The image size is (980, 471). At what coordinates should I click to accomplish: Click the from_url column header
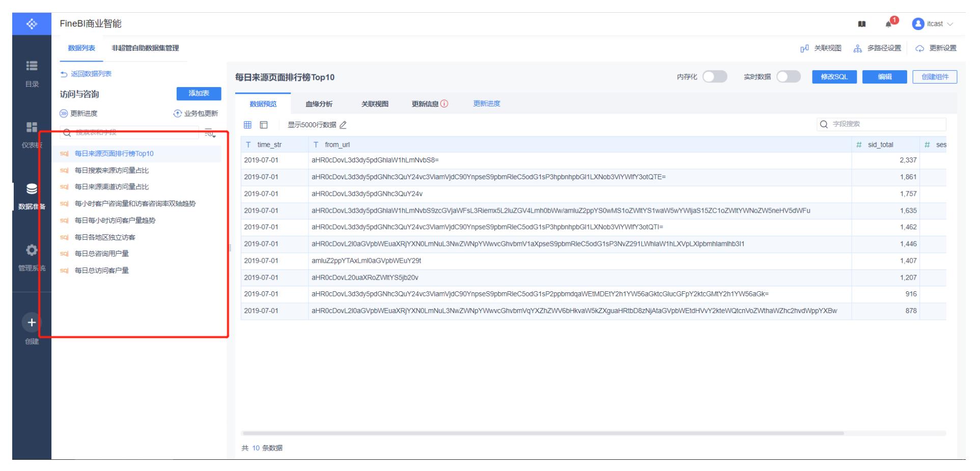[580, 145]
